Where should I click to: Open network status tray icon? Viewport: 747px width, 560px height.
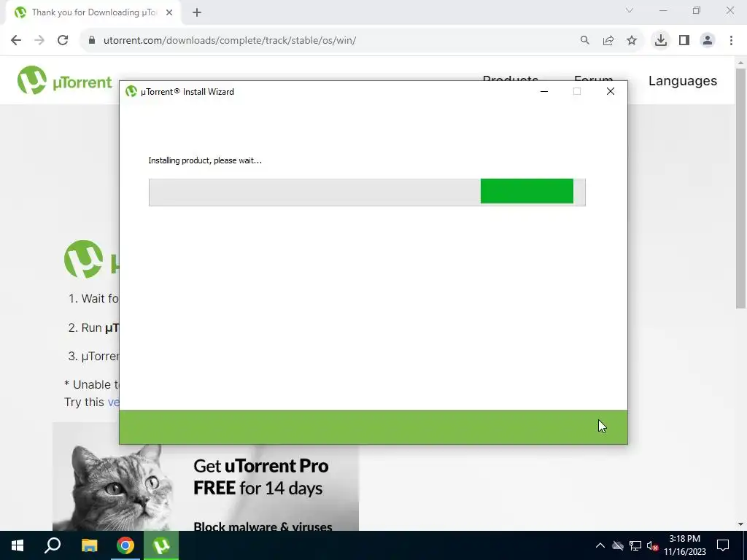(x=635, y=545)
